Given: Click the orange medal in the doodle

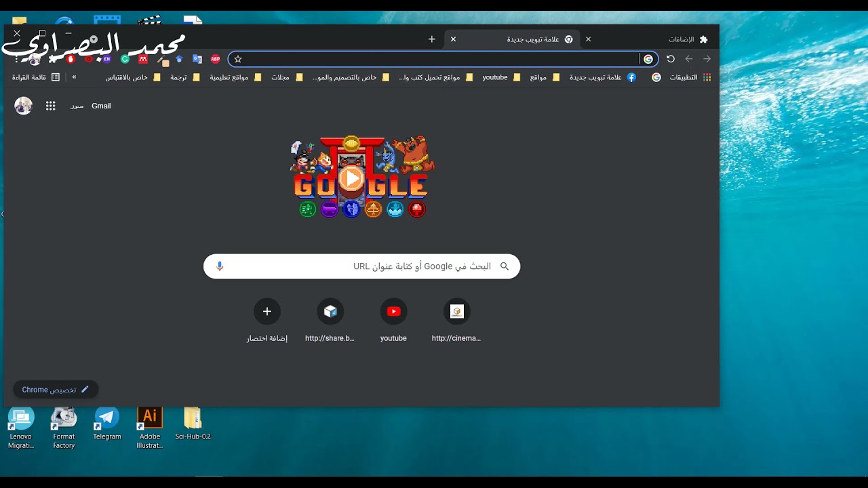Looking at the screenshot, I should point(374,209).
